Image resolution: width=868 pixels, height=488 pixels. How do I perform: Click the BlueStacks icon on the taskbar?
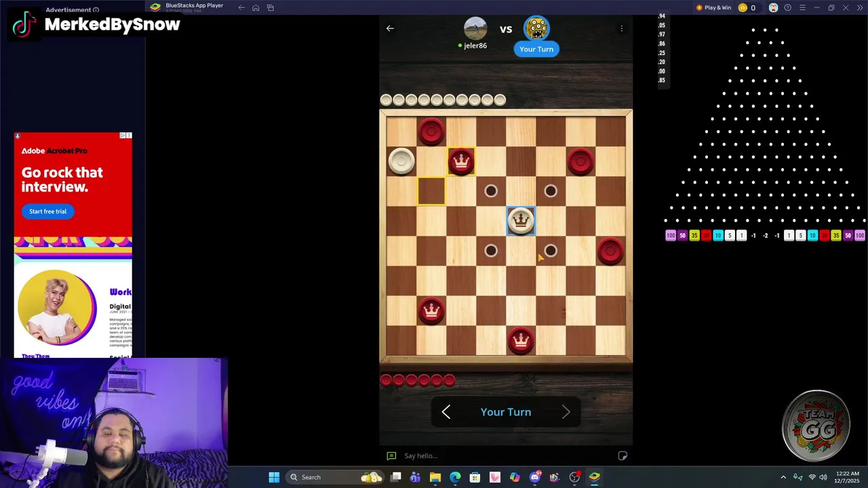coord(595,477)
